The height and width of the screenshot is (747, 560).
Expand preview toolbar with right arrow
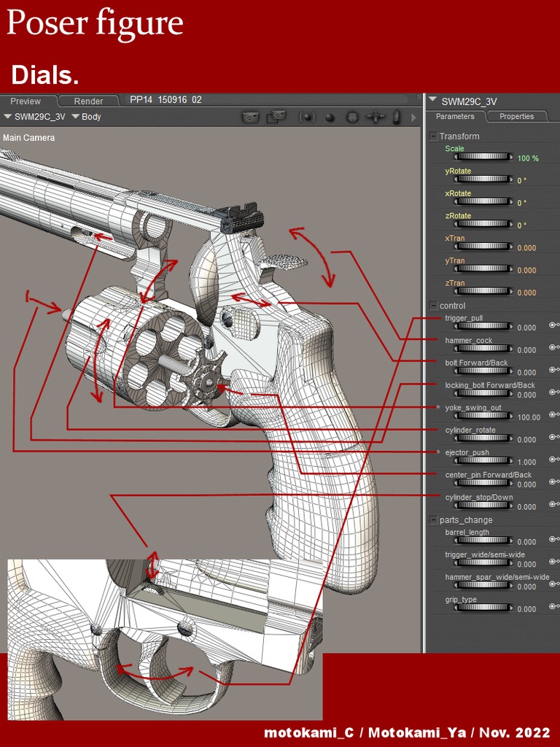[413, 117]
